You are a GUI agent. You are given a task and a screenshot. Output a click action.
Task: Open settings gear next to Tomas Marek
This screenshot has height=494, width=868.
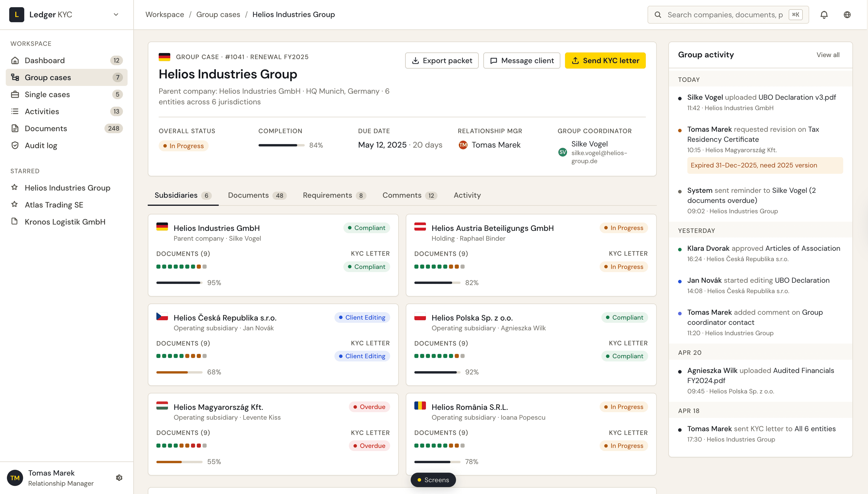[119, 478]
